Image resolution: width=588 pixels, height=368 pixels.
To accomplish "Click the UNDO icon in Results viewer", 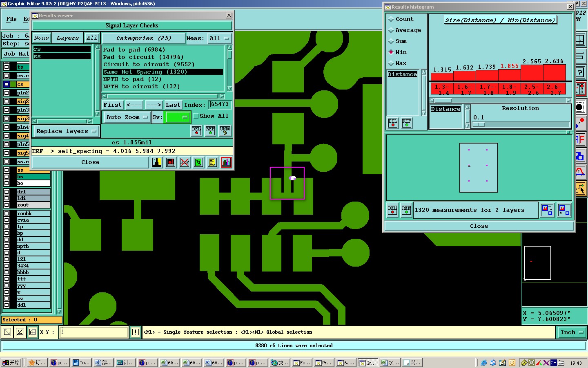I will coord(225,131).
